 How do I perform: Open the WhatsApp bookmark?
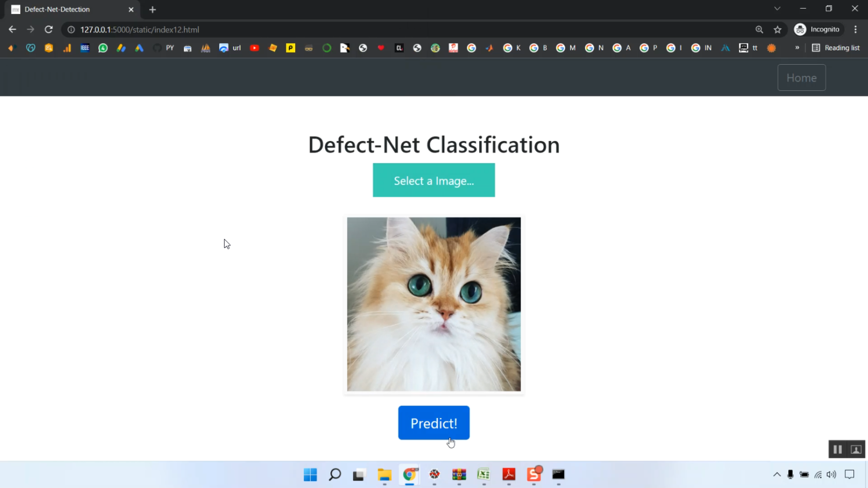pos(103,48)
